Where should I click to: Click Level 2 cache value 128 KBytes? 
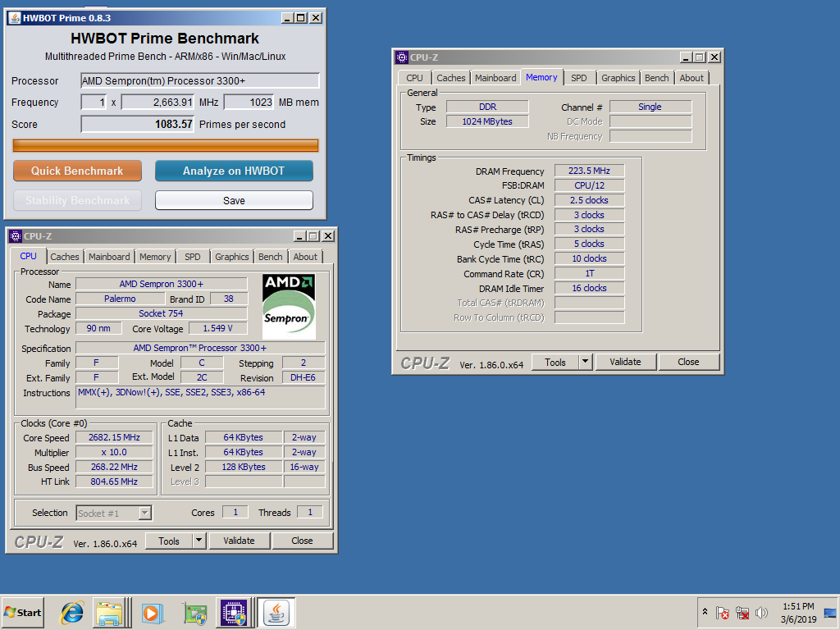[x=244, y=467]
